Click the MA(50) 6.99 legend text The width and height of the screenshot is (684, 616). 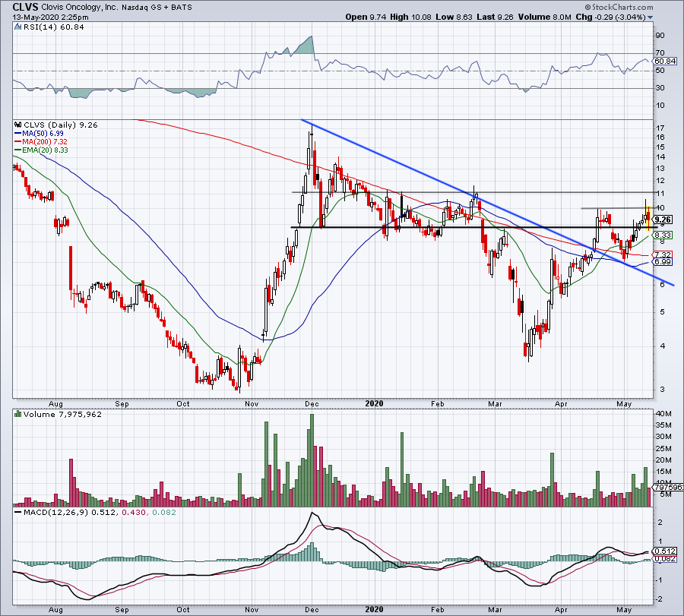click(43, 134)
